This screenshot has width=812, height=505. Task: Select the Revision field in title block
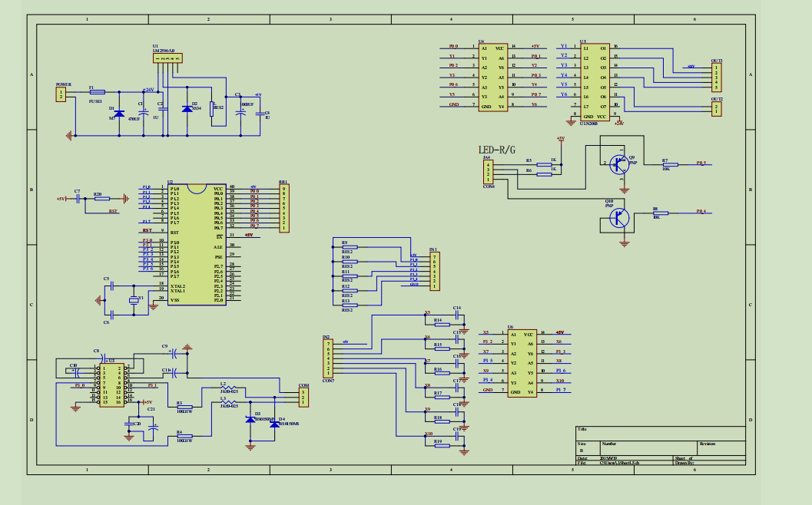click(x=721, y=448)
